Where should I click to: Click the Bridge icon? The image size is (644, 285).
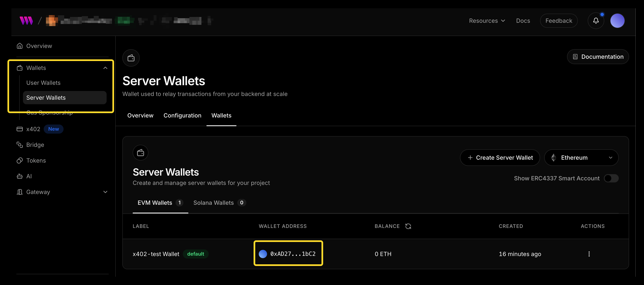click(19, 145)
